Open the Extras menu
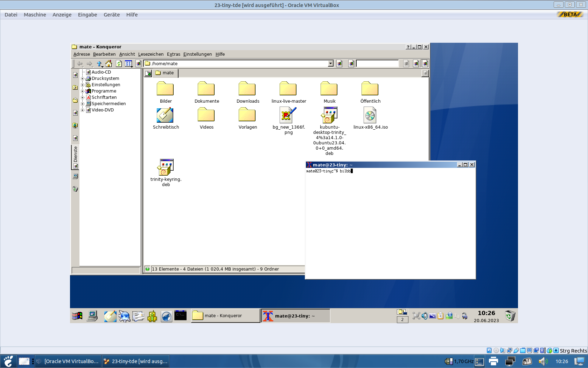This screenshot has height=368, width=588. [x=174, y=54]
